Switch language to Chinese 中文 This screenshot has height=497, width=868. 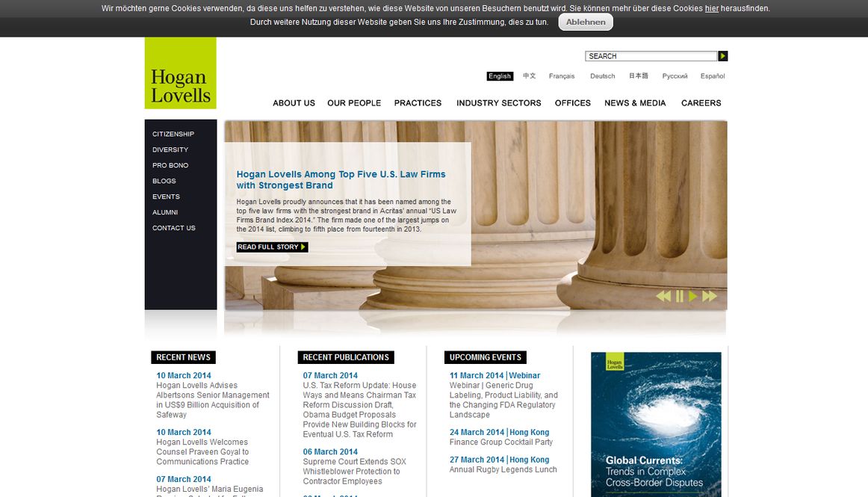[x=529, y=76]
